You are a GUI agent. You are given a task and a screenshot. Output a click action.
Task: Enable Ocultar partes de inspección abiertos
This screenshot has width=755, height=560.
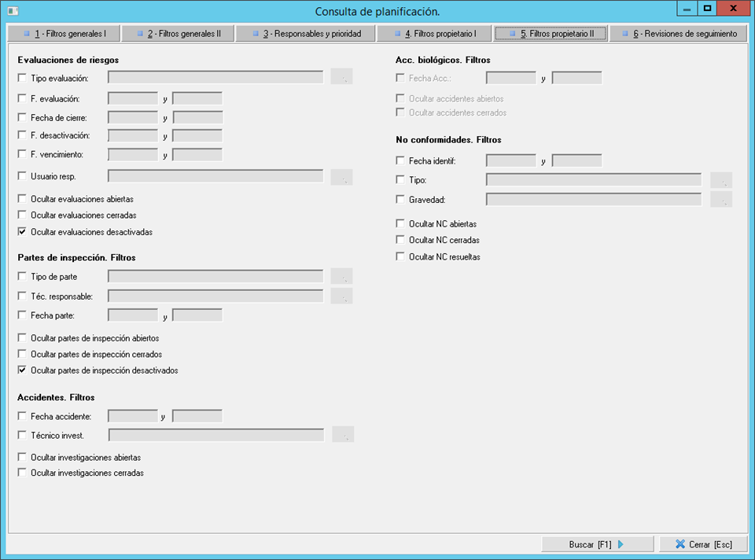22,337
